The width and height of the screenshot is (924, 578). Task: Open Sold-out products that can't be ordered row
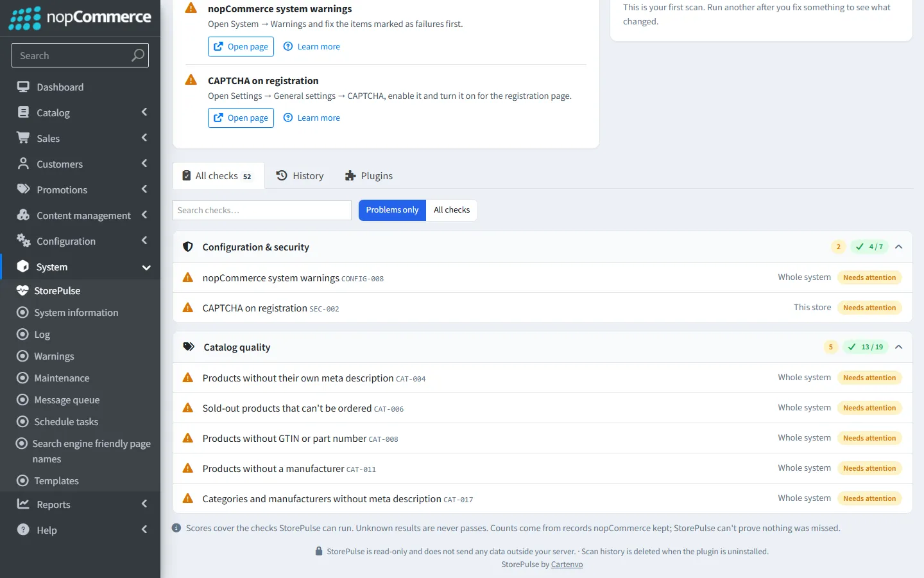pos(542,408)
